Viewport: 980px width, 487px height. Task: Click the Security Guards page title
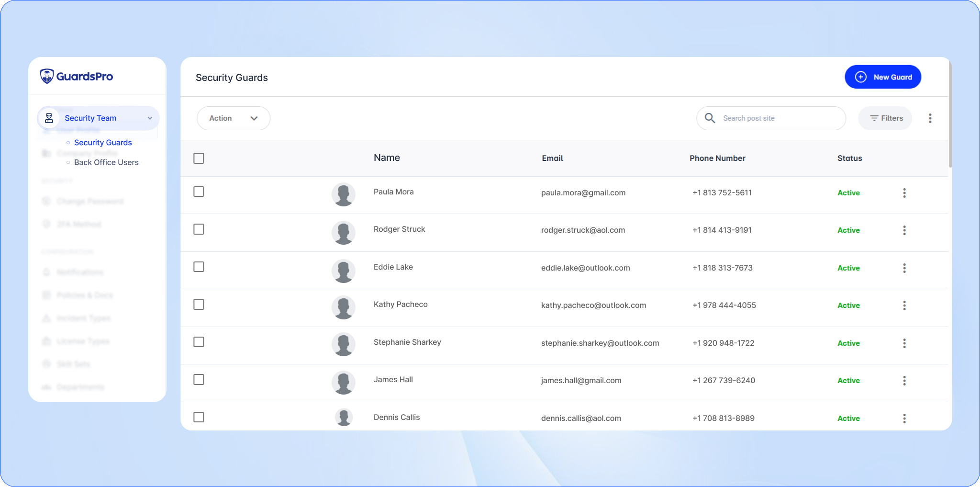(x=232, y=78)
